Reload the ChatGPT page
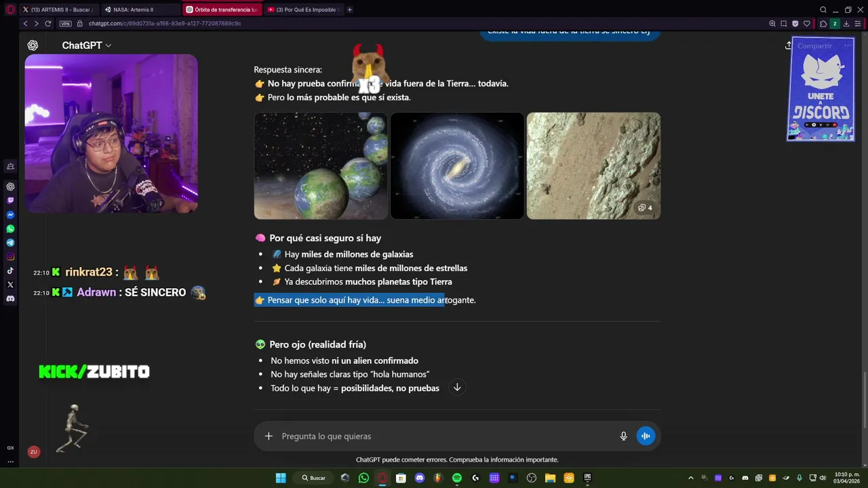 48,23
